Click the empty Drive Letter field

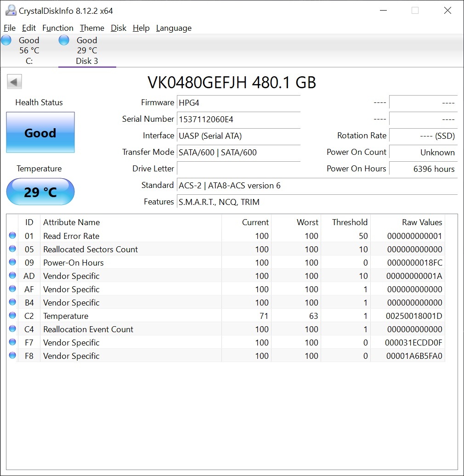point(238,169)
